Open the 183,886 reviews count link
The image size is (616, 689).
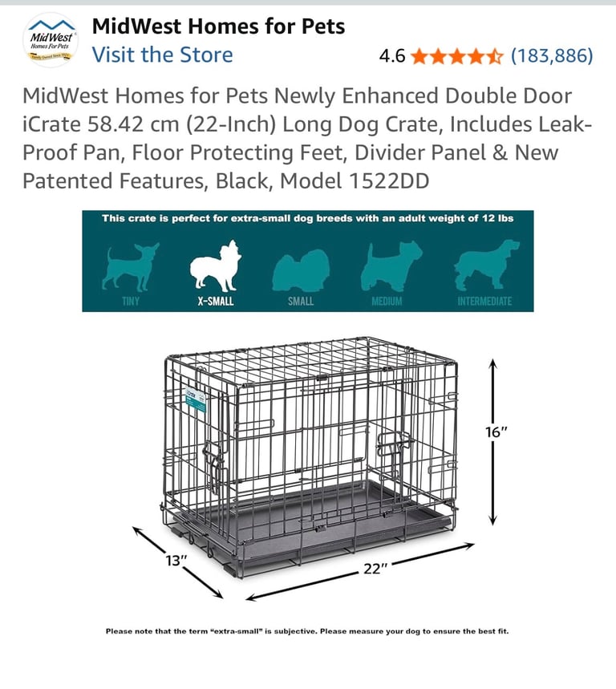552,56
